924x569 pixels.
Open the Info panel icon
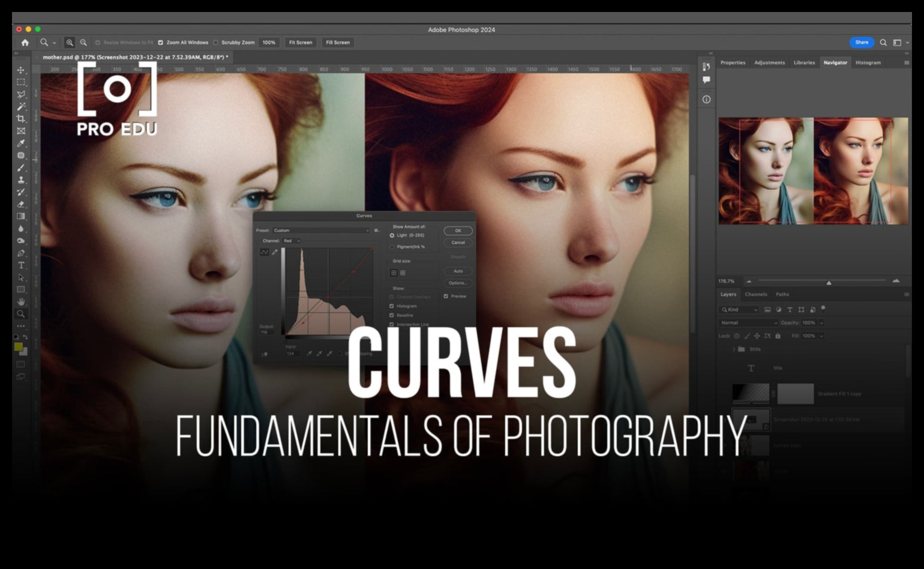(706, 100)
